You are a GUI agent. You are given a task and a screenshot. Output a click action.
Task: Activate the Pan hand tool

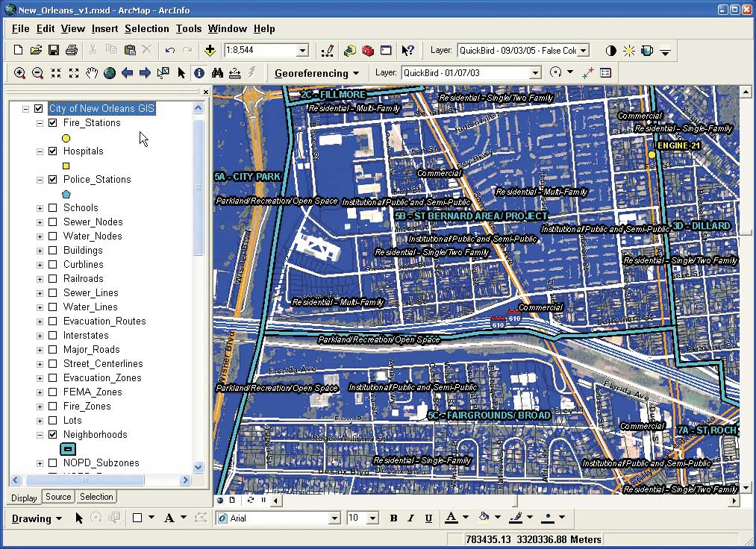coord(92,73)
